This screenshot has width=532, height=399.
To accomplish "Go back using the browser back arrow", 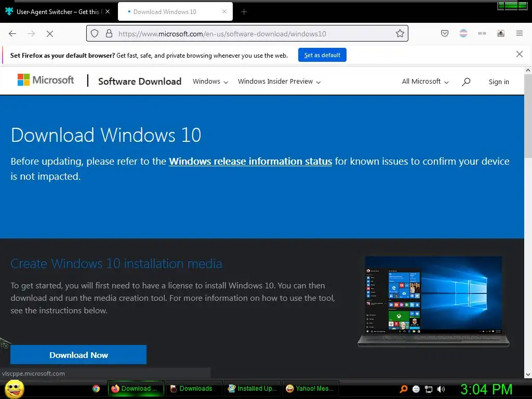I will coord(12,34).
